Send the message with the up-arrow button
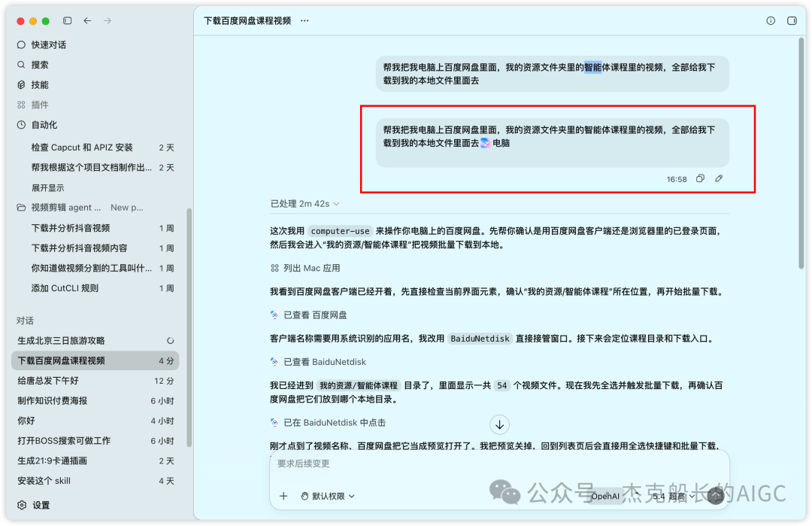Screen dimensions: 812x526 [717, 496]
